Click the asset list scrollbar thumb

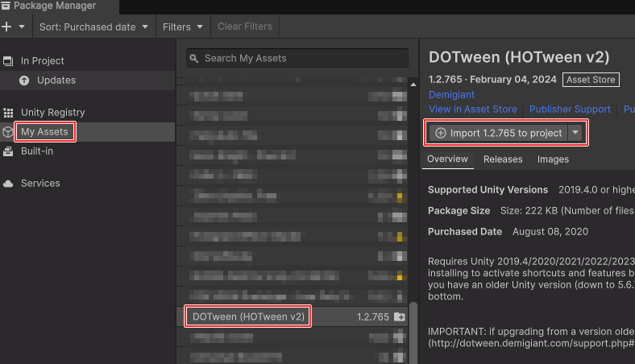point(414,332)
